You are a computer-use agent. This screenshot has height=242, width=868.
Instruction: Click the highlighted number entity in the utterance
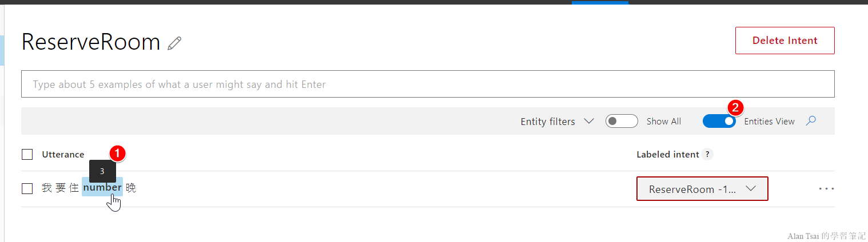coord(102,187)
